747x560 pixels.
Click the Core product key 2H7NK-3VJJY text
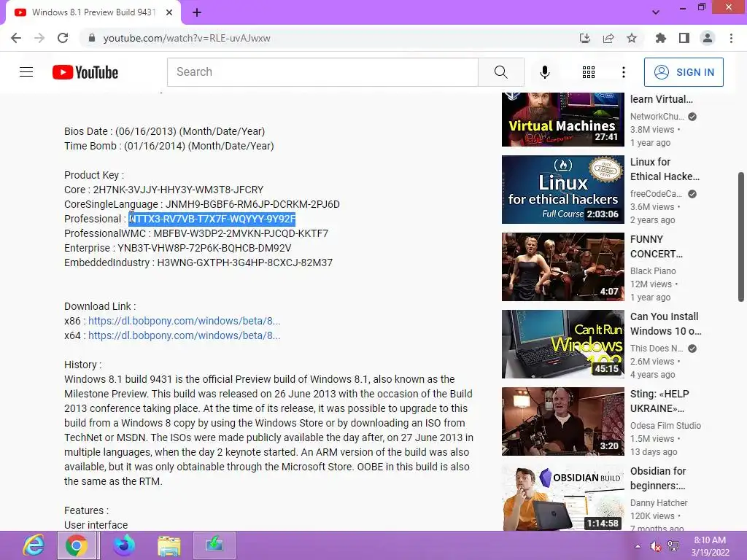point(178,190)
